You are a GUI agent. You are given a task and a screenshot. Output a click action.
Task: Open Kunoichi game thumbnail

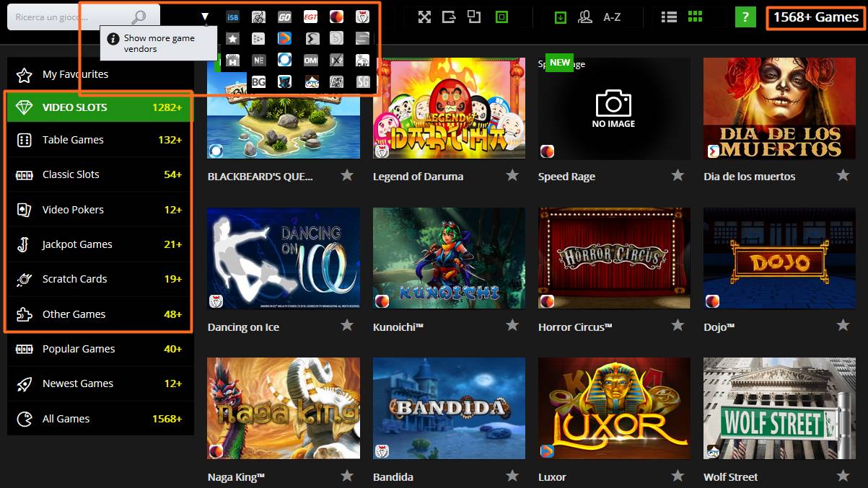(449, 258)
